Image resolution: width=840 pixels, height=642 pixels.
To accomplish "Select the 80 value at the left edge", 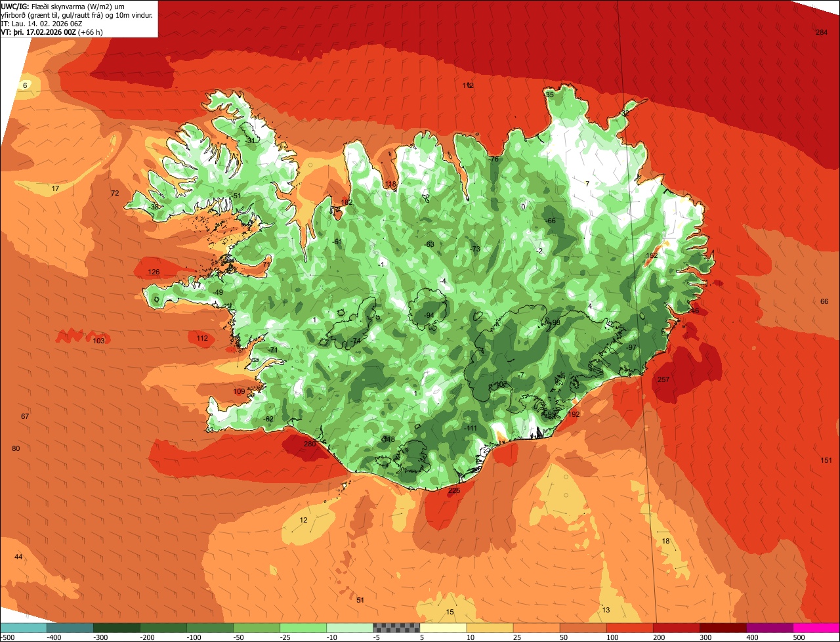I will click(16, 448).
